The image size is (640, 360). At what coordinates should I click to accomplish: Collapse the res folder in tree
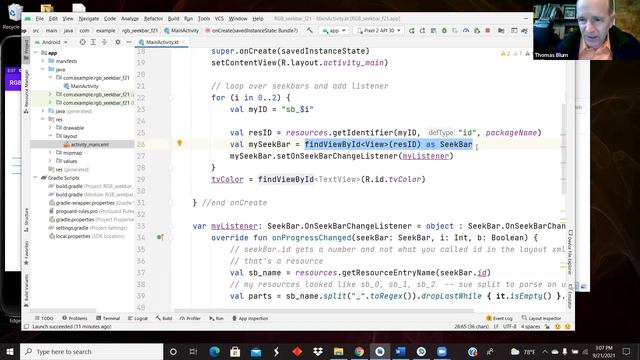43,119
